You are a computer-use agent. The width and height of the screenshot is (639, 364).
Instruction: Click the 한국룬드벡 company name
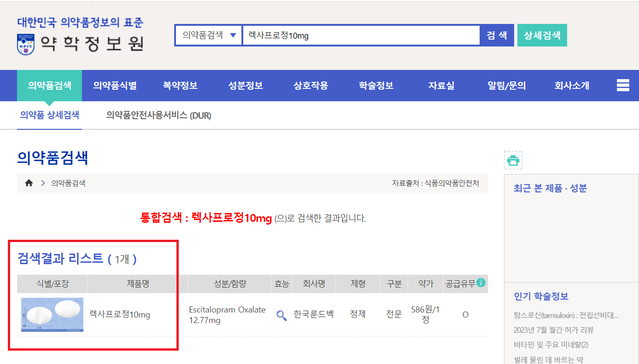(x=314, y=314)
